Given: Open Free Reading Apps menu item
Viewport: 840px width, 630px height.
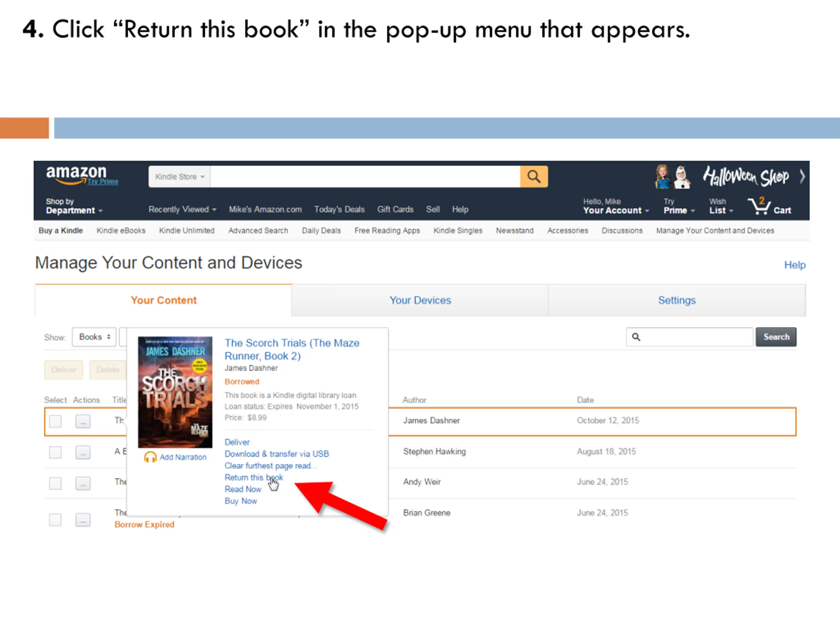Looking at the screenshot, I should pos(387,230).
